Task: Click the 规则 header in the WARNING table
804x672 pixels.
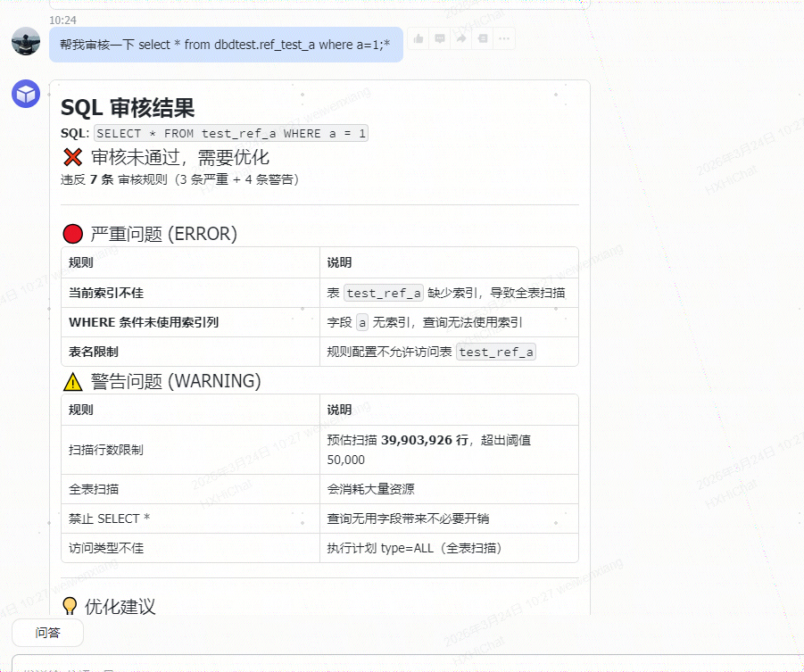Action: (x=190, y=410)
